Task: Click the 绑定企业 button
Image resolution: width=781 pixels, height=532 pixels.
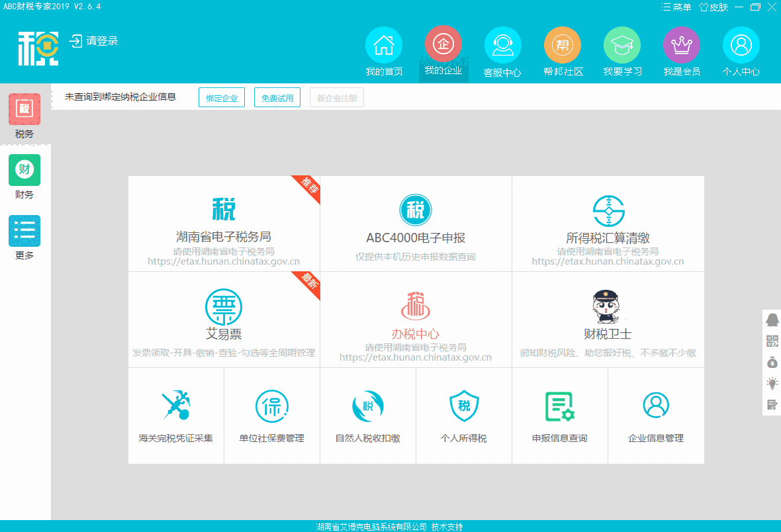Action: tap(222, 98)
